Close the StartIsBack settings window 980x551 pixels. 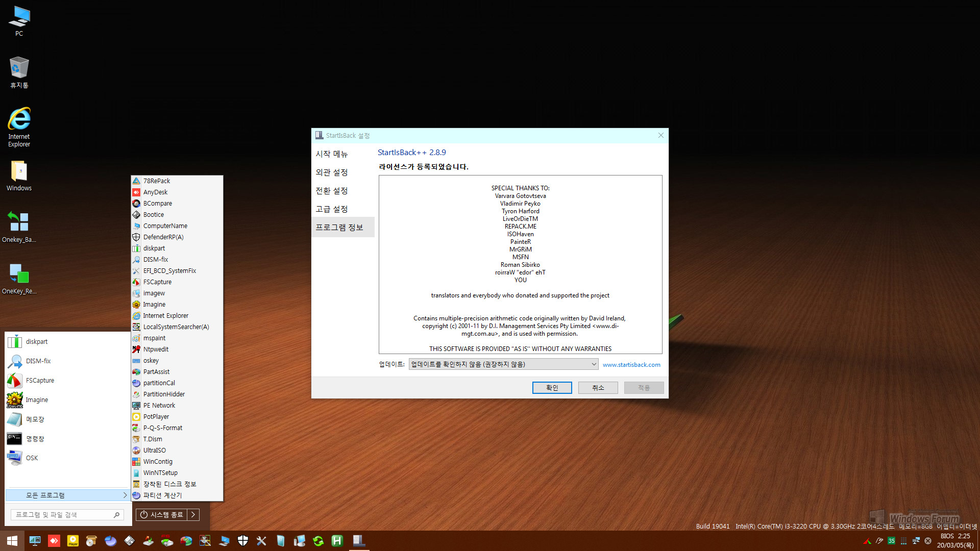coord(661,136)
